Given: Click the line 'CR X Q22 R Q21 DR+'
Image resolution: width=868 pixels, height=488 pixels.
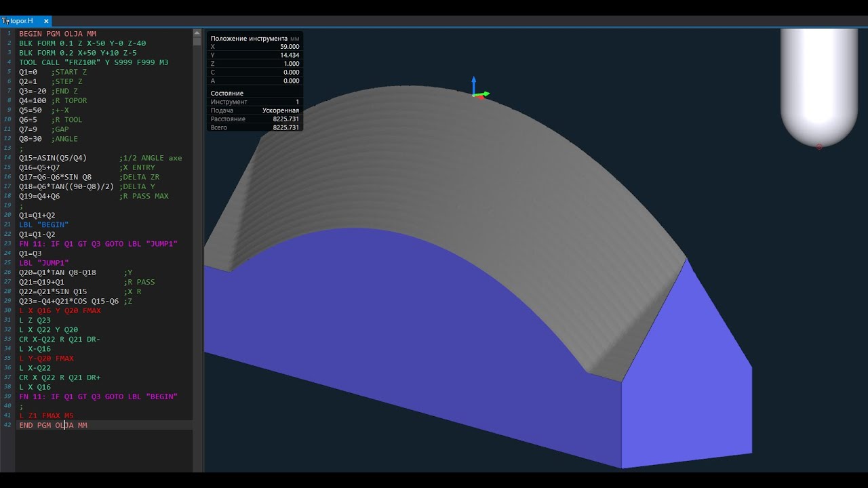Looking at the screenshot, I should (x=60, y=378).
